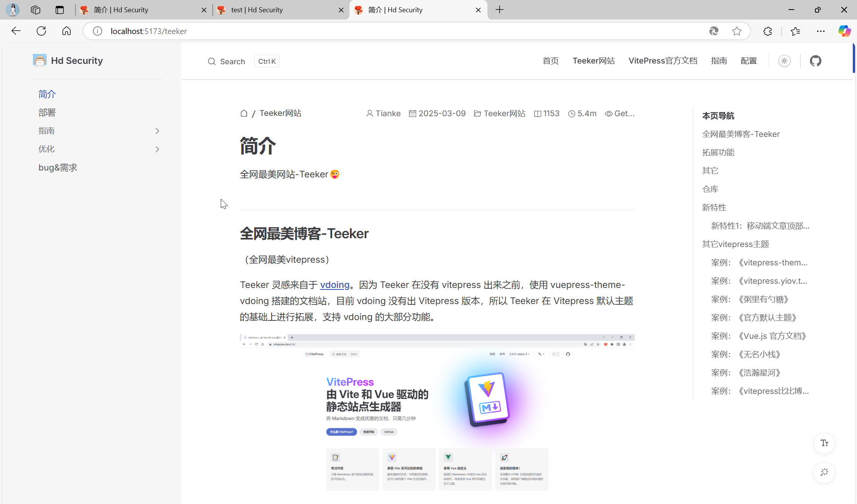Open Teeker网站 nav menu item
This screenshot has height=504, width=857.
[593, 61]
